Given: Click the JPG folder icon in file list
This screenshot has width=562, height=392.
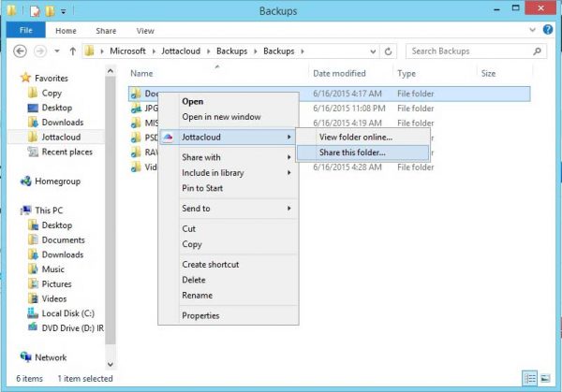Looking at the screenshot, I should click(136, 109).
